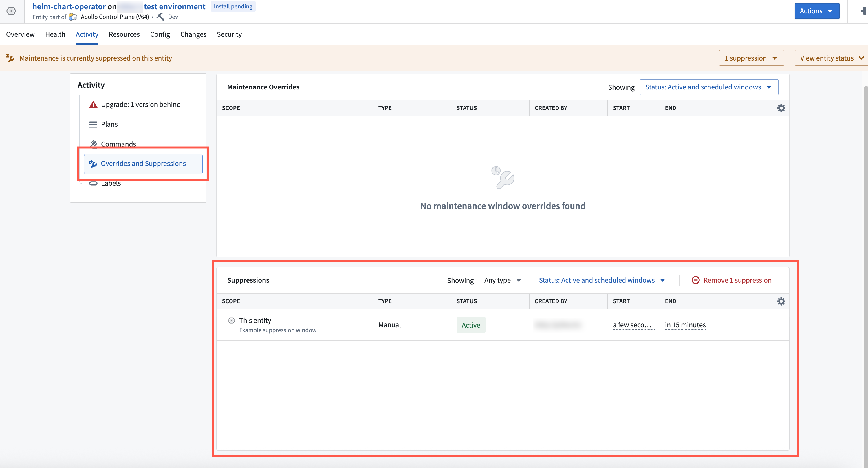Image resolution: width=868 pixels, height=468 pixels.
Task: Open the blue Actions button menu
Action: point(816,11)
